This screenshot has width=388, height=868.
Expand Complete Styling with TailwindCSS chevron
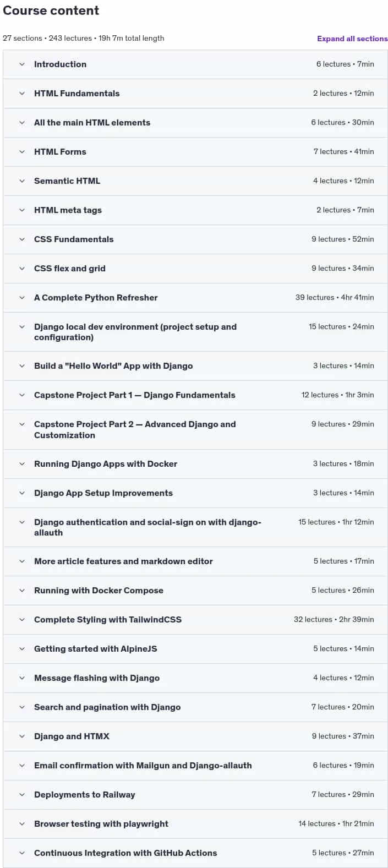coord(22,620)
